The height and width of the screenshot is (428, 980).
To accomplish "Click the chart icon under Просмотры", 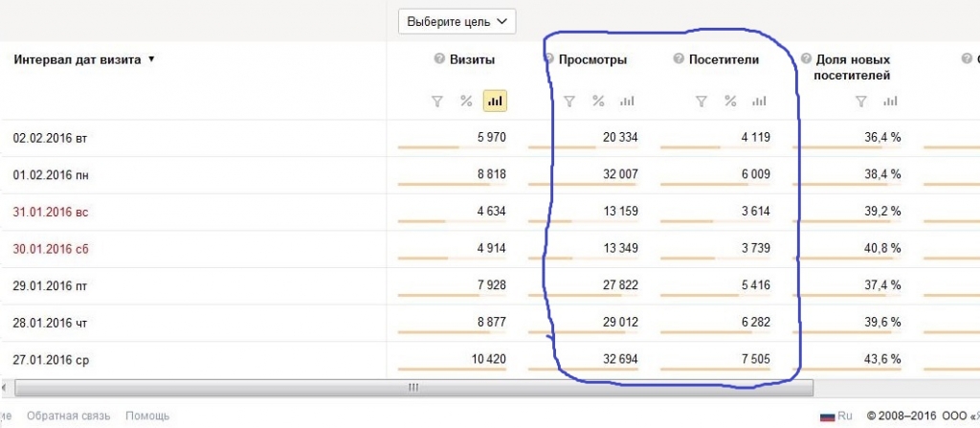I will point(627,101).
